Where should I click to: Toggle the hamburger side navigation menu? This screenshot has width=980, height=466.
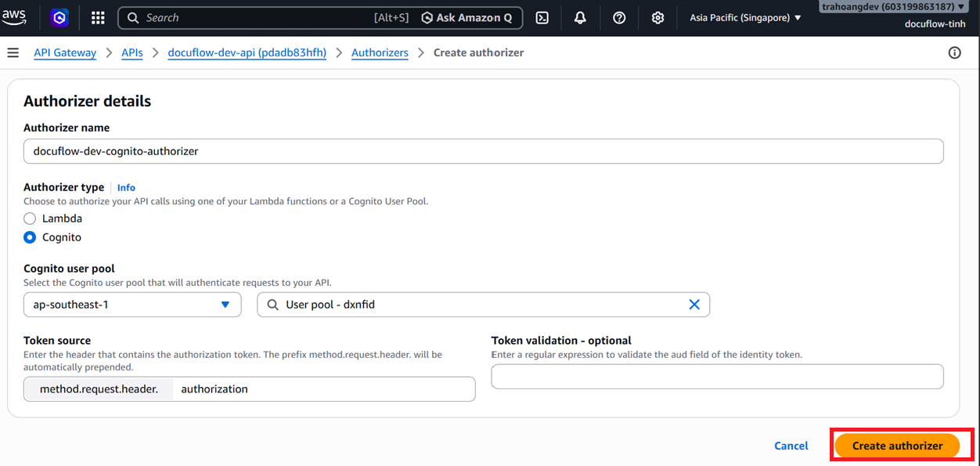[x=13, y=52]
